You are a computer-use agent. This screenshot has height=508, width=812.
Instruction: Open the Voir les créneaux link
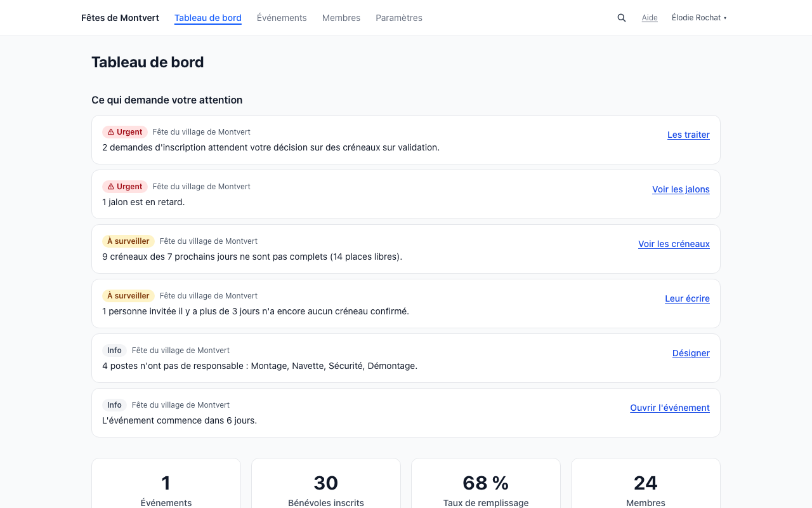click(x=674, y=244)
